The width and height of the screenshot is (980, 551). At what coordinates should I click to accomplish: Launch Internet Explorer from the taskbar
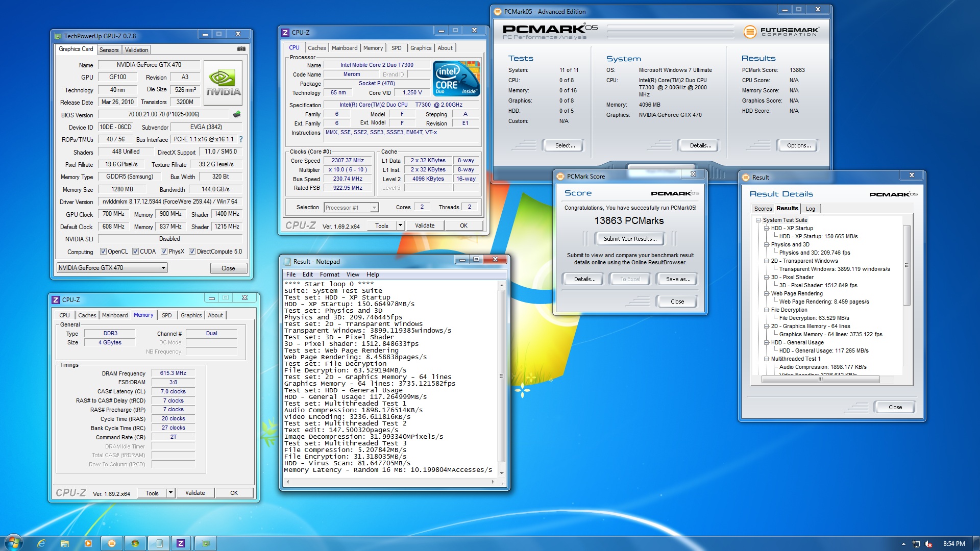(x=41, y=543)
